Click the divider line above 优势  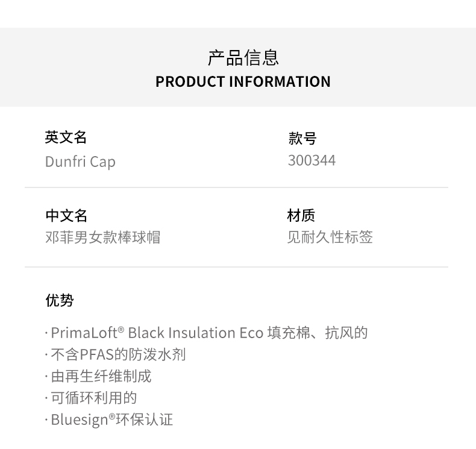pos(236,267)
